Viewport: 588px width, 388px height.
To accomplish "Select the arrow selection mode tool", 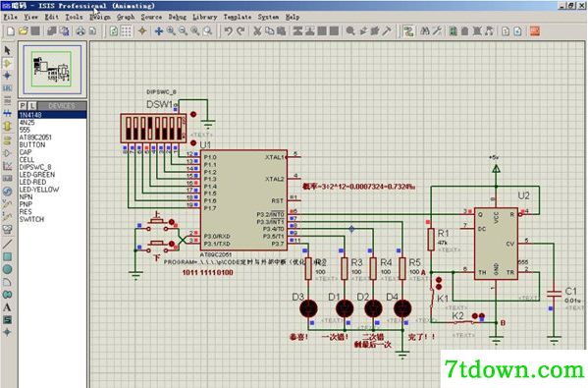I will 7,50.
